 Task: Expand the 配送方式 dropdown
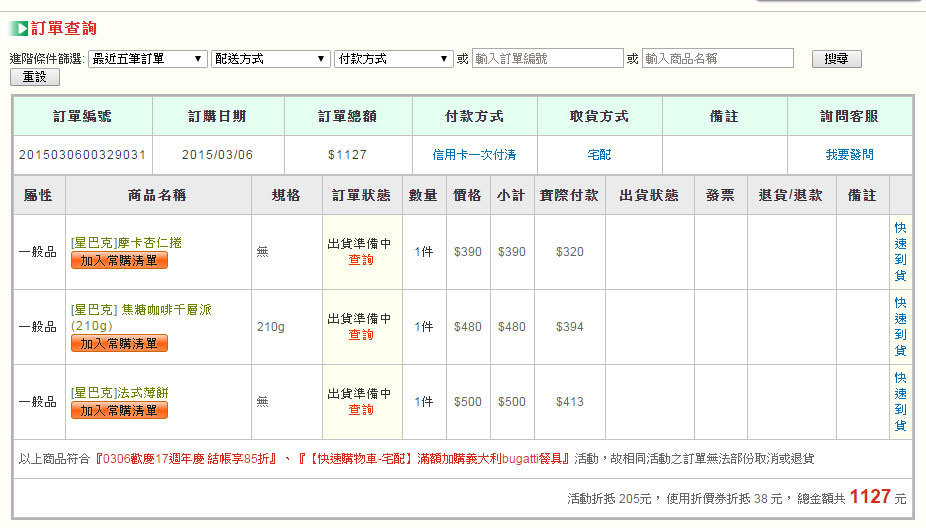point(270,59)
